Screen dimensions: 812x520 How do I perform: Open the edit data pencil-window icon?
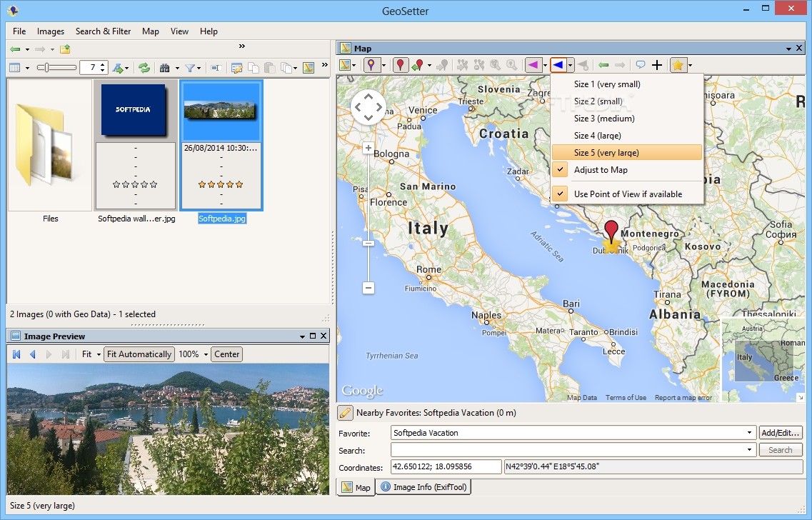[x=236, y=67]
